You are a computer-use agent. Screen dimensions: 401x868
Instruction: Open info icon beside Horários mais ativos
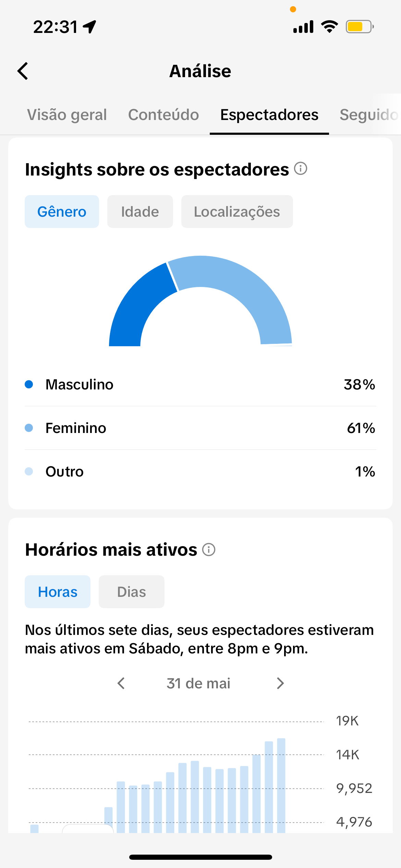[209, 549]
